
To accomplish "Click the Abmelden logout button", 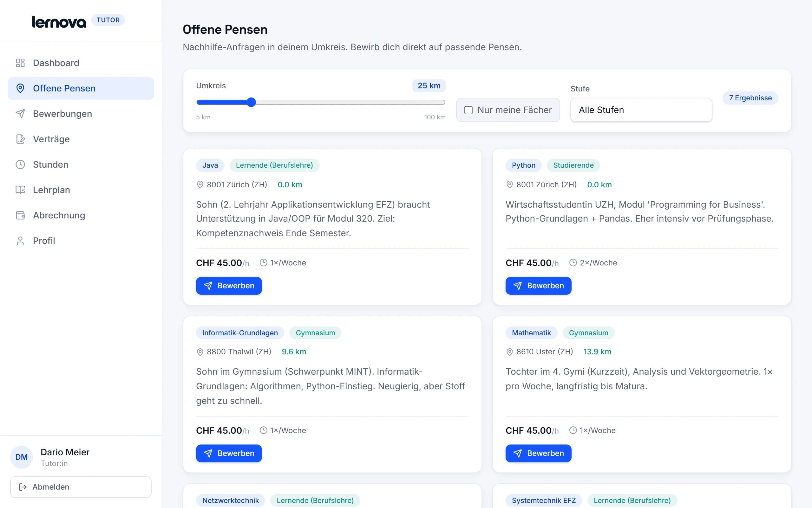I will point(81,487).
